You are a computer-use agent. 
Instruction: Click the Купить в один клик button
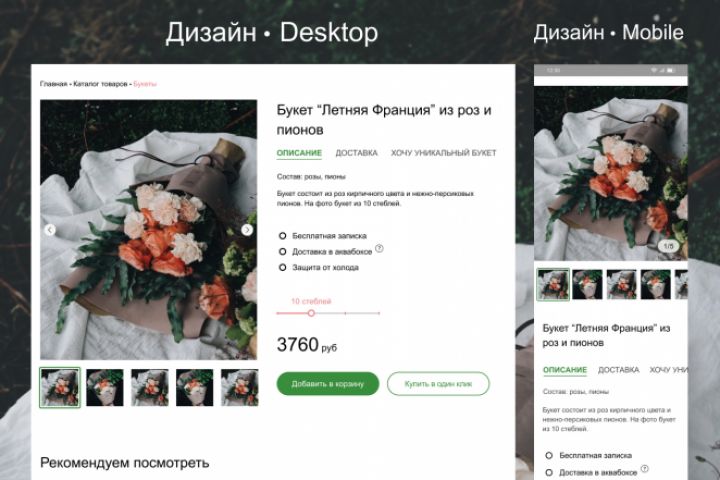(x=439, y=384)
